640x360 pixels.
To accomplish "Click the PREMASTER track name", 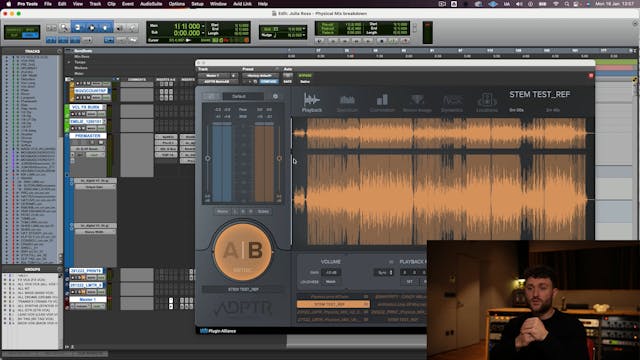I will tap(88, 136).
